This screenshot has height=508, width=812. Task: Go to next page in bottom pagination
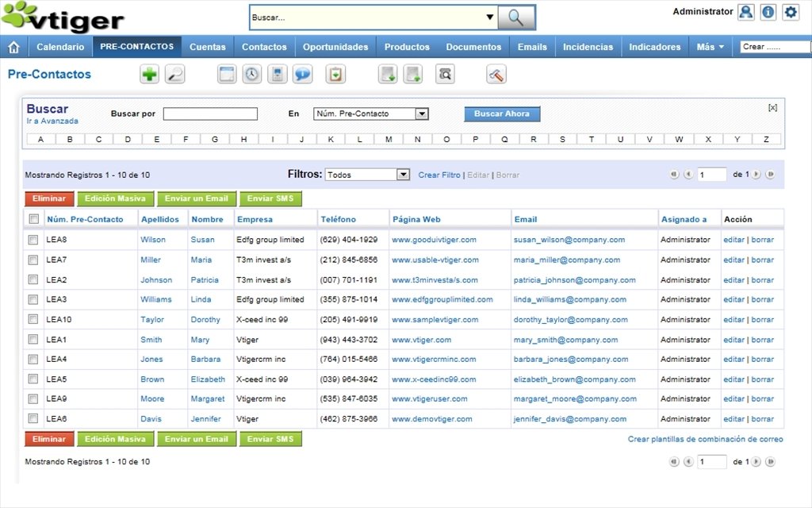point(756,461)
